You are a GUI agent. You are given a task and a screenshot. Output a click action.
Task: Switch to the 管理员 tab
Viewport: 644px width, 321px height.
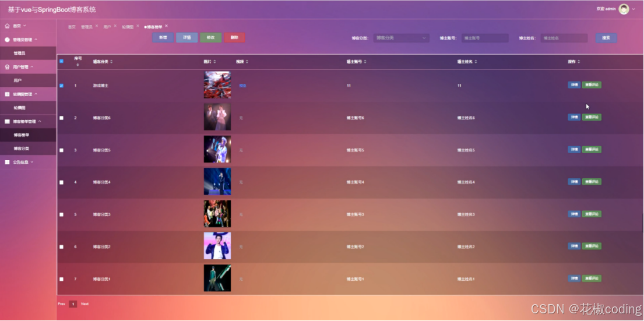coord(87,27)
